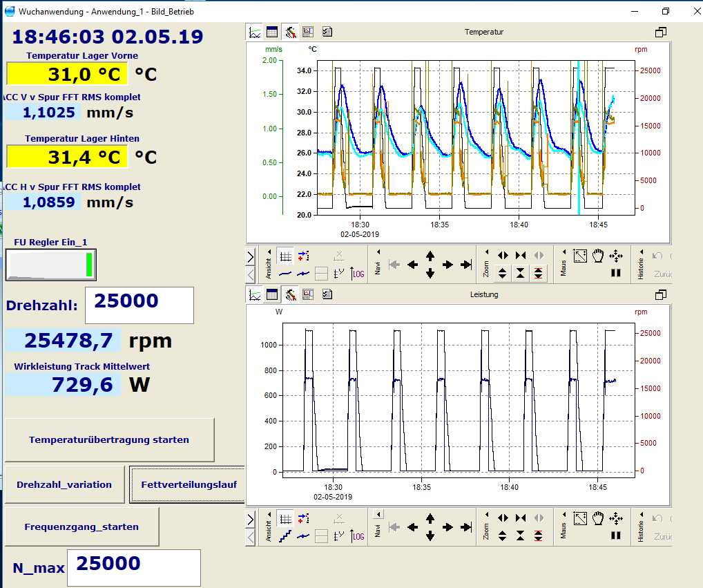This screenshot has width=703, height=588.
Task: Jump to end of Temperatur chart data
Action: (x=466, y=265)
